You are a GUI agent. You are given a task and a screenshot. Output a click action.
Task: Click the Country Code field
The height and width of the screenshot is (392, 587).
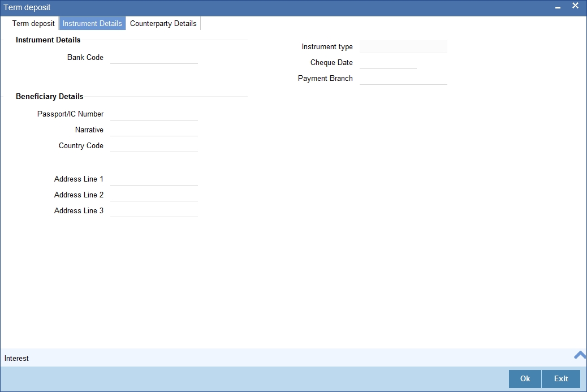tap(154, 145)
